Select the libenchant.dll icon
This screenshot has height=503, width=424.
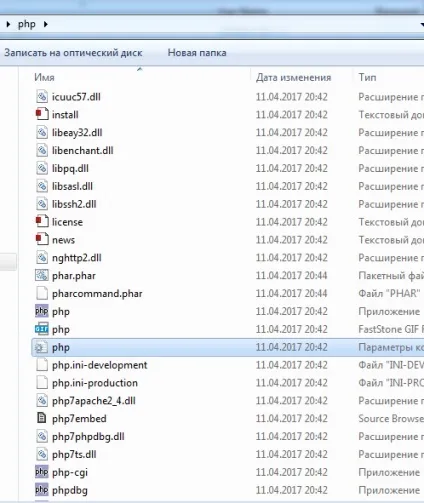pyautogui.click(x=42, y=150)
